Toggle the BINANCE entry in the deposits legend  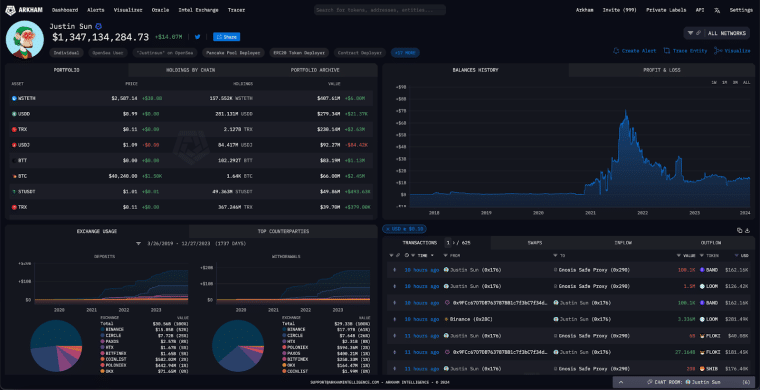(x=112, y=329)
